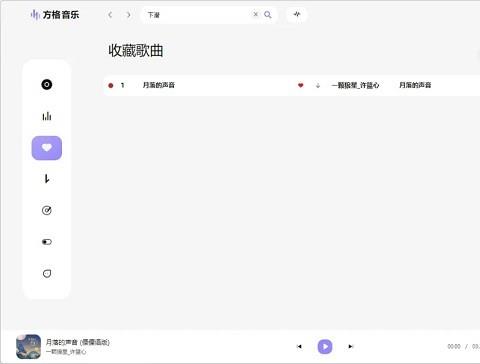Click the 收藏歌曲 page heading
The width and height of the screenshot is (480, 364).
[136, 51]
